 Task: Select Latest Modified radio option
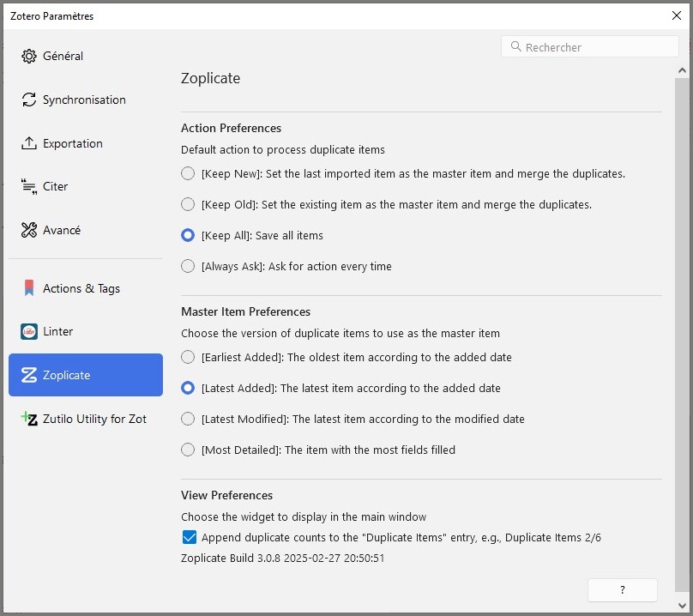188,419
